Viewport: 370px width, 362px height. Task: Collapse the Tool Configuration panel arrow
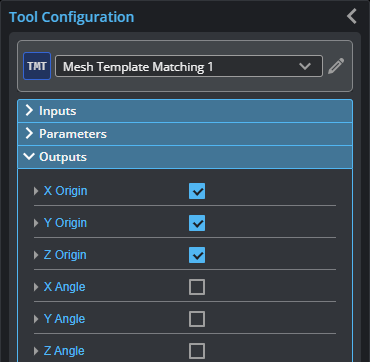click(352, 16)
